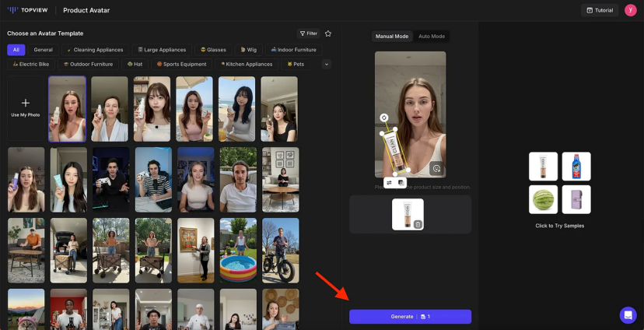Click the Generate button
The height and width of the screenshot is (330, 644).
[x=411, y=317]
